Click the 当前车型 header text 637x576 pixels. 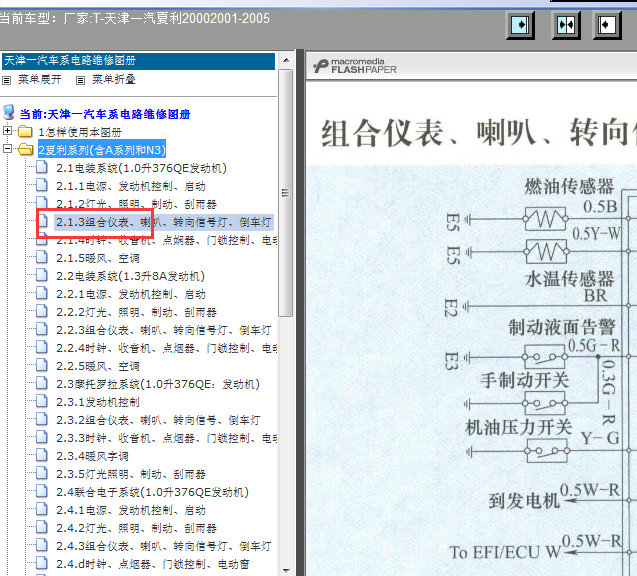tap(134, 18)
